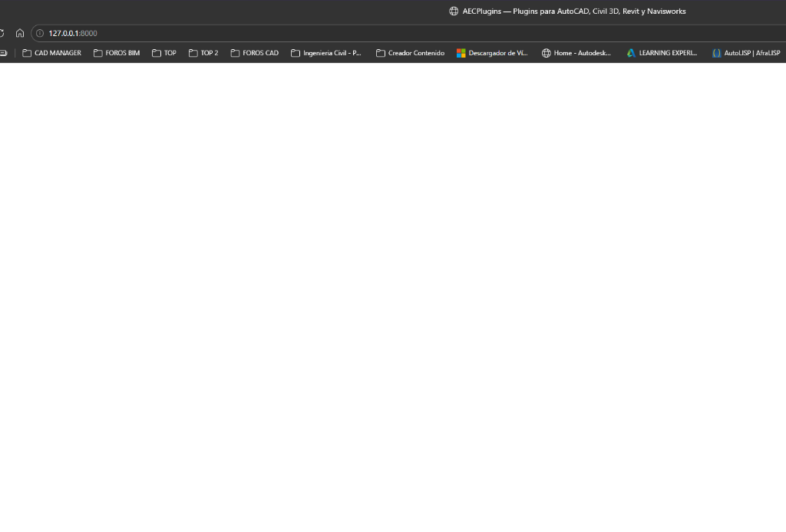Viewport: 786px width, 532px height.
Task: Open the LEARNING EXPERI... bookmark
Action: (x=662, y=53)
